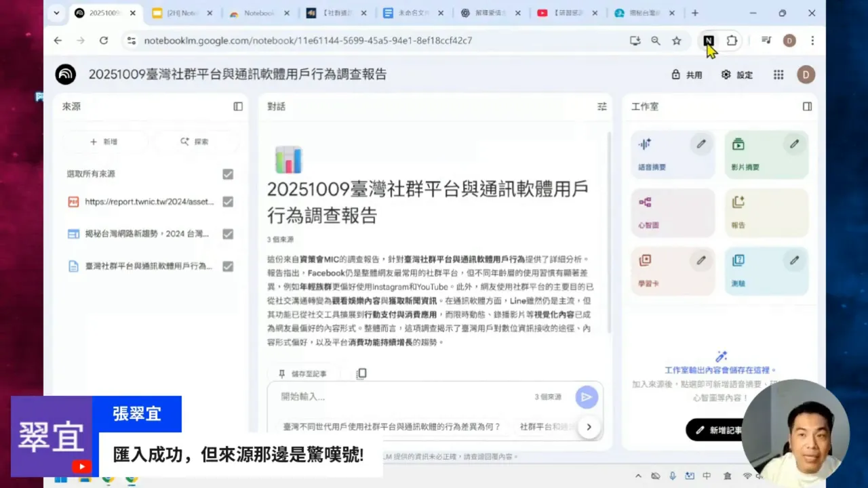Screen dimensions: 868x488
Task: Reload the current page
Action: coord(104,41)
